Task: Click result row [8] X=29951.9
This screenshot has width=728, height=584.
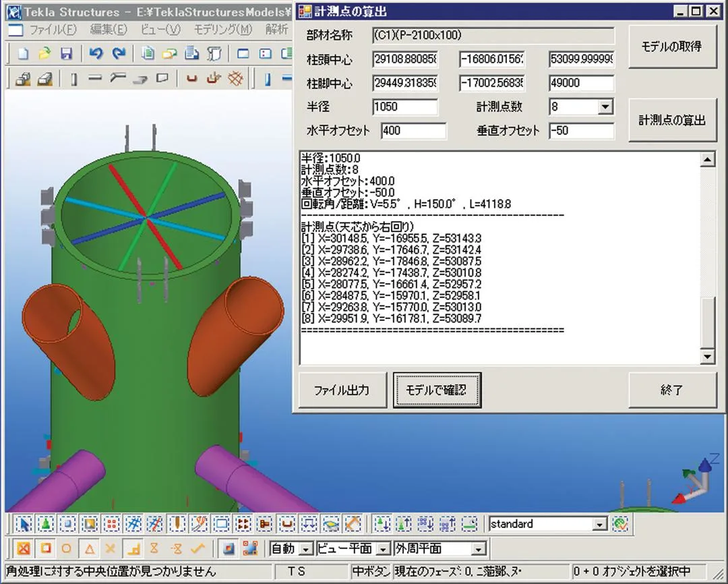Action: tap(392, 318)
